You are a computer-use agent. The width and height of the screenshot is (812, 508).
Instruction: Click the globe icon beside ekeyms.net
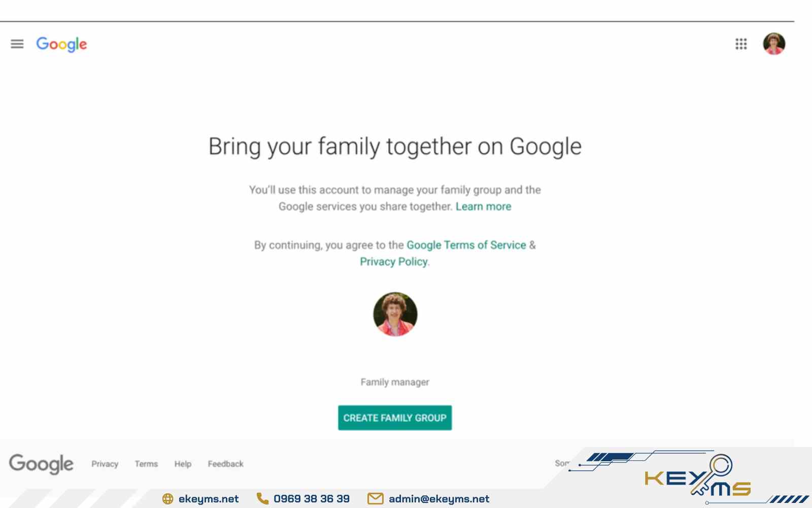tap(167, 499)
